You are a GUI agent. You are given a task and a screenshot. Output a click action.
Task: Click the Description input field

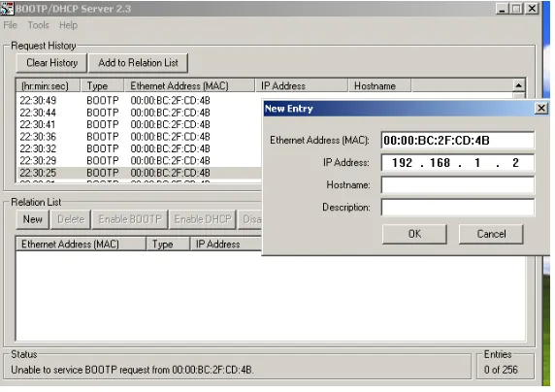point(458,207)
